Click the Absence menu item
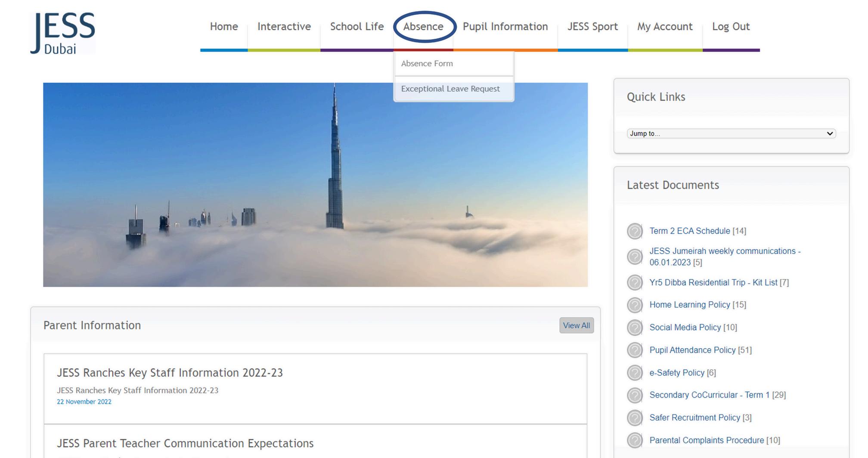The height and width of the screenshot is (458, 868). (423, 27)
